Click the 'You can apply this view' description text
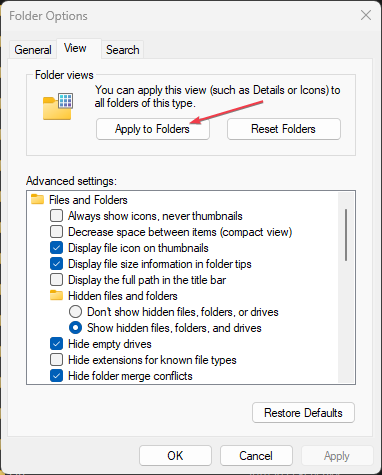Viewport: 382px width, 475px height. (x=217, y=96)
